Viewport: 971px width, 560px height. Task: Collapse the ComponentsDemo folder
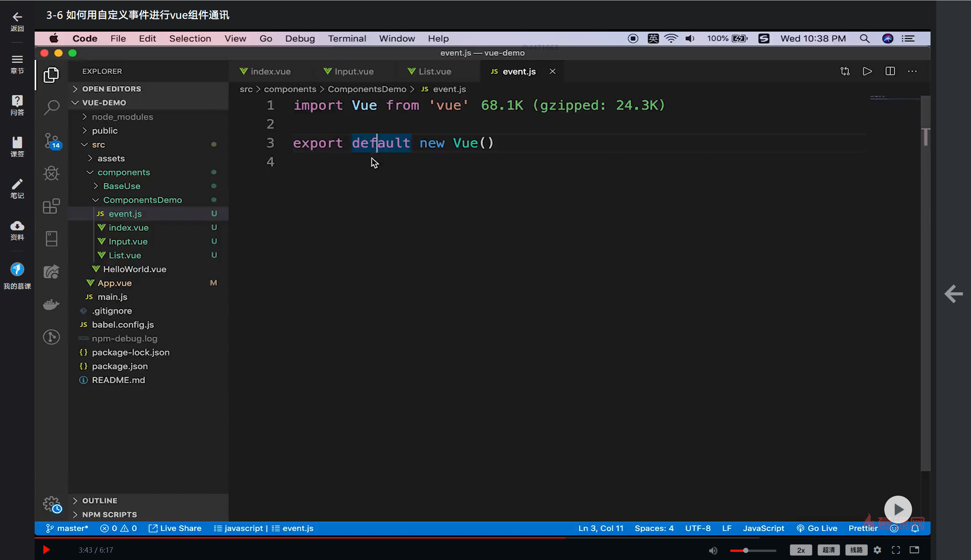tap(142, 200)
